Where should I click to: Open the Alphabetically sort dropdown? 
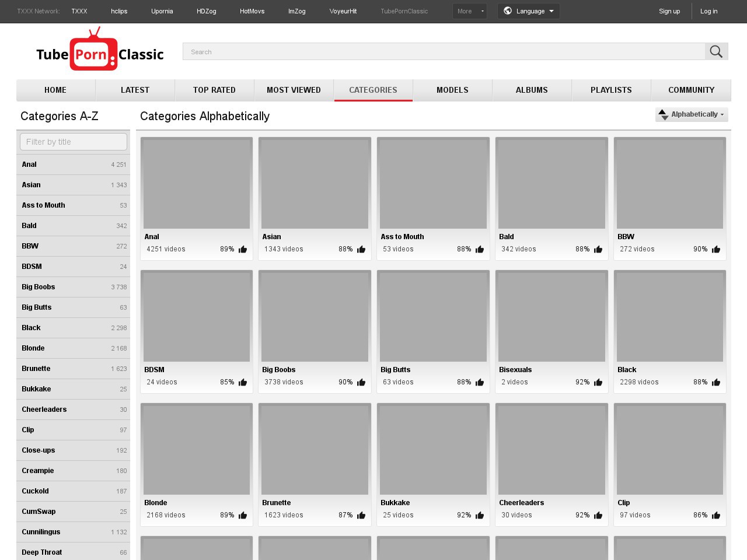click(697, 114)
